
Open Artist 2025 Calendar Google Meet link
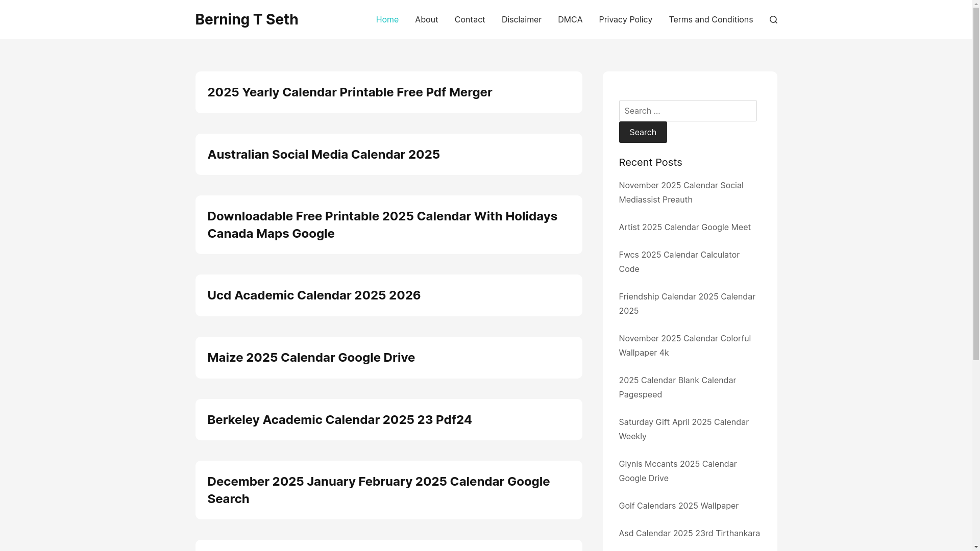coord(684,227)
